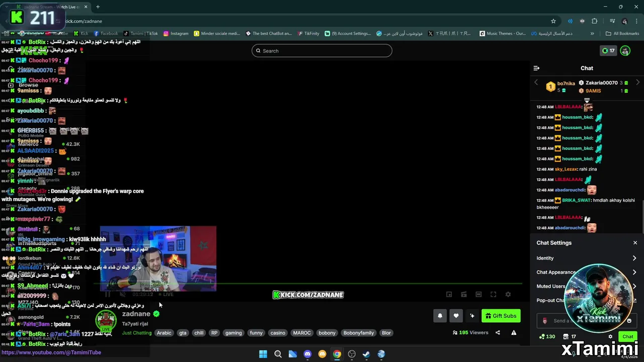The image size is (644, 362).
Task: Click the sparkle subscribe icon
Action: tap(472, 316)
